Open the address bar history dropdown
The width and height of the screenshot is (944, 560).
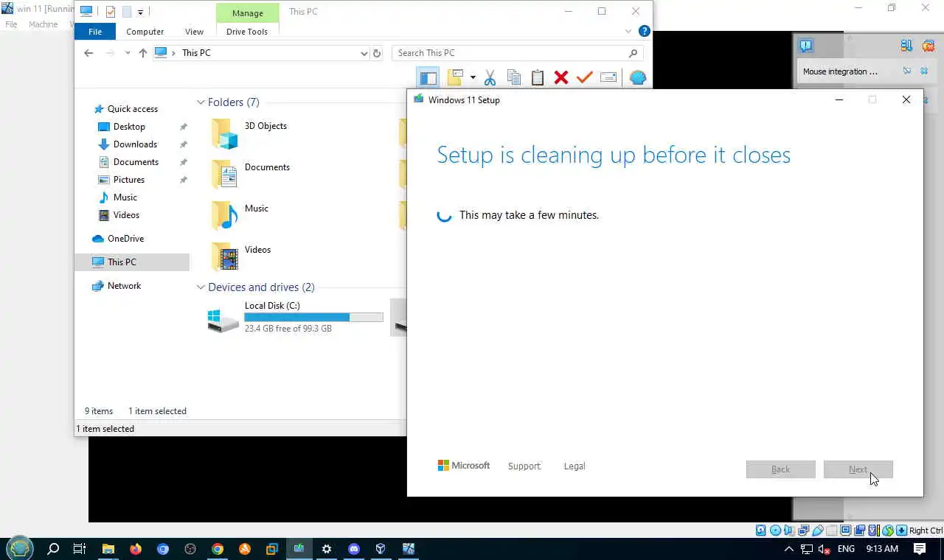(x=364, y=53)
